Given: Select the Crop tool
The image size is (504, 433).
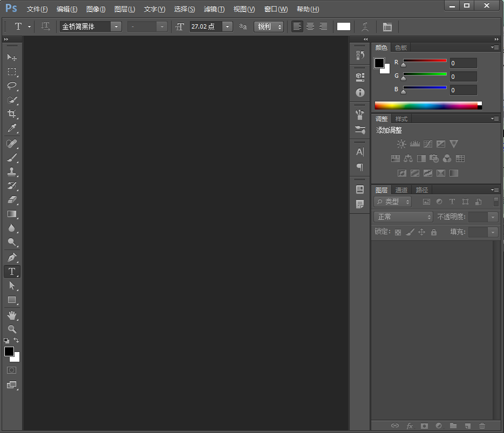Looking at the screenshot, I should 11,114.
